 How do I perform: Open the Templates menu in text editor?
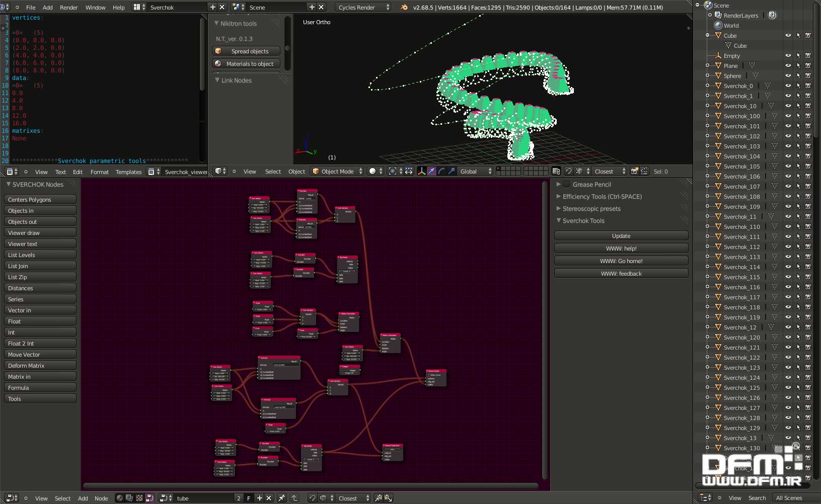(129, 172)
